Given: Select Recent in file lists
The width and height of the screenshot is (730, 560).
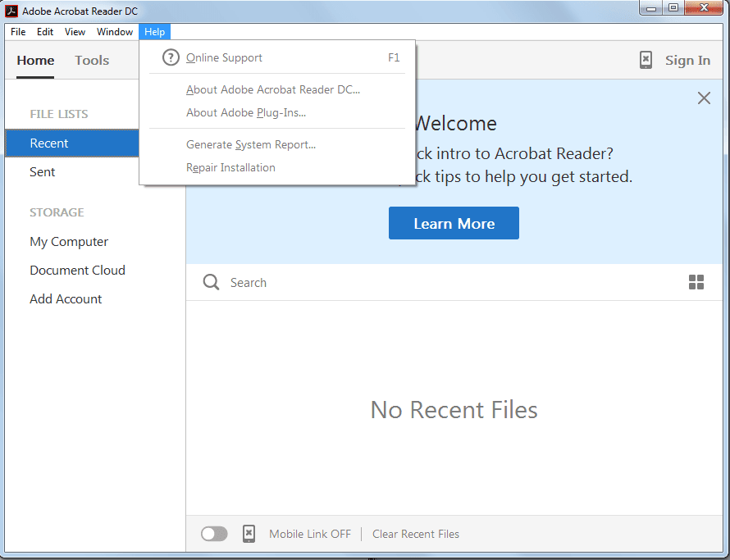Looking at the screenshot, I should pos(71,143).
